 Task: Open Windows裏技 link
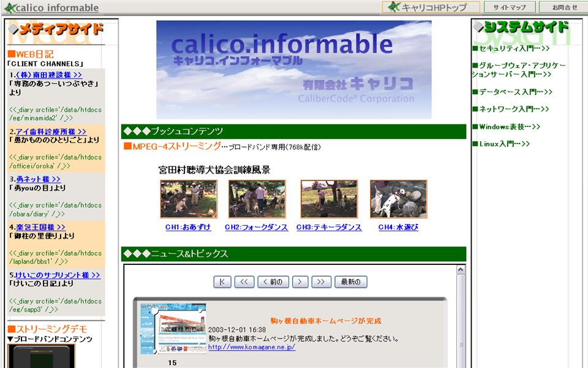coord(507,127)
